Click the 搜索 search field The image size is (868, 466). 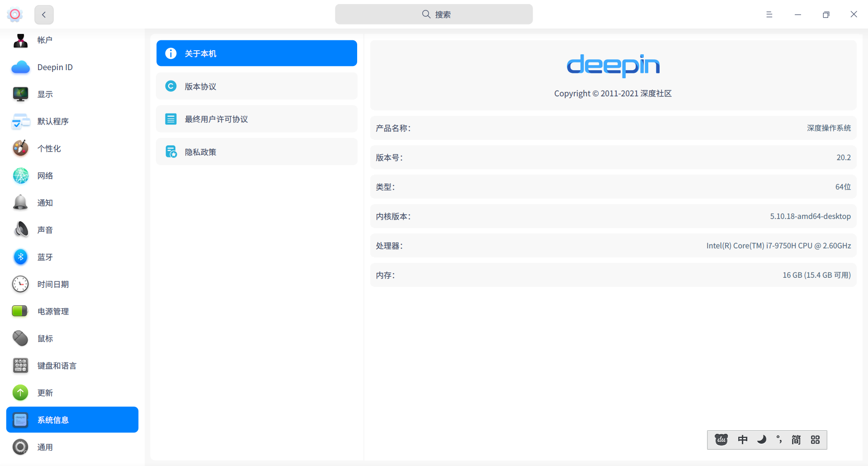tap(434, 14)
